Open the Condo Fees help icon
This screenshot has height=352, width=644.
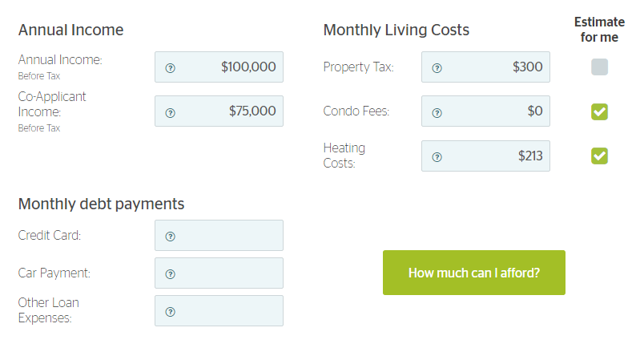tap(437, 113)
